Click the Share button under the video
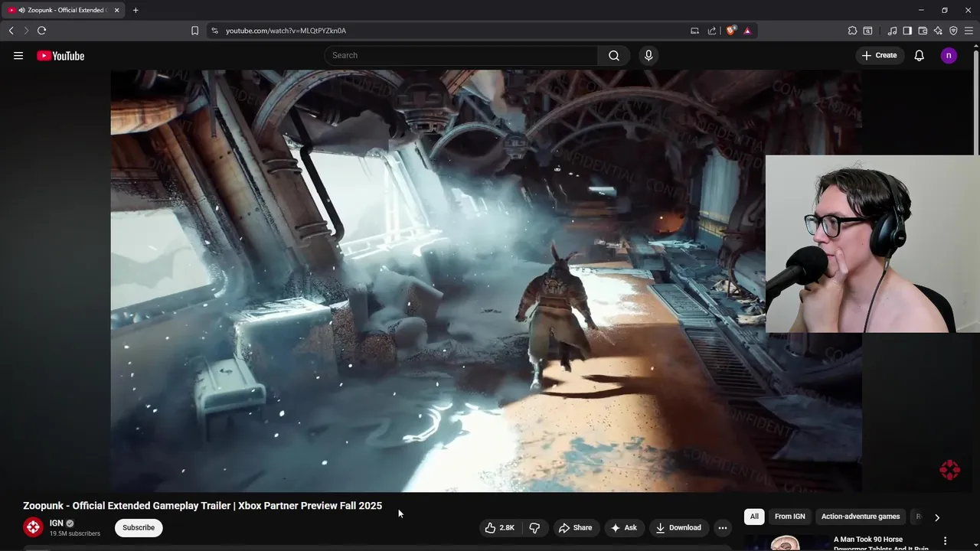980x551 pixels. tap(575, 527)
